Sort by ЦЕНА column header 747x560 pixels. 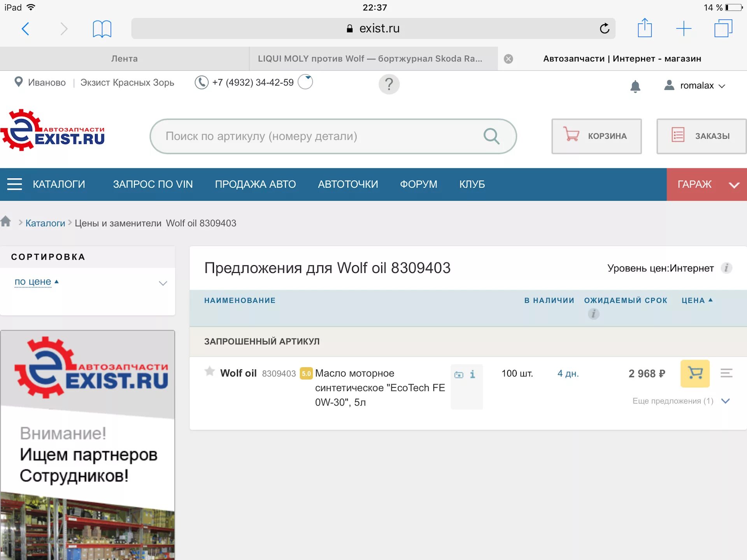tap(696, 300)
